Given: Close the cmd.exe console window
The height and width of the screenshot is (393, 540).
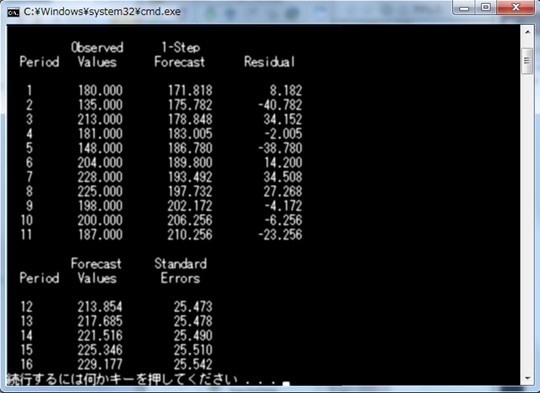Looking at the screenshot, I should coord(516,7).
